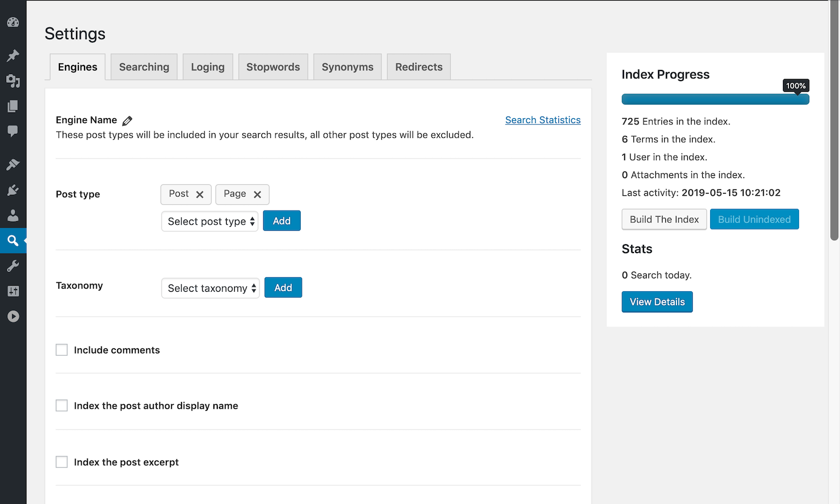Click the page vertical scrollbar thumb
Screen dimensions: 840x504
[x=834, y=120]
